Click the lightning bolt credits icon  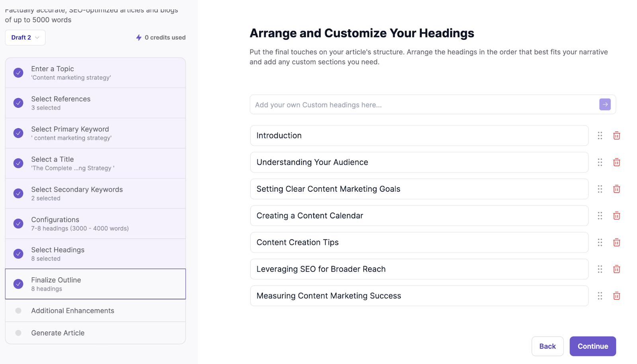pyautogui.click(x=138, y=37)
